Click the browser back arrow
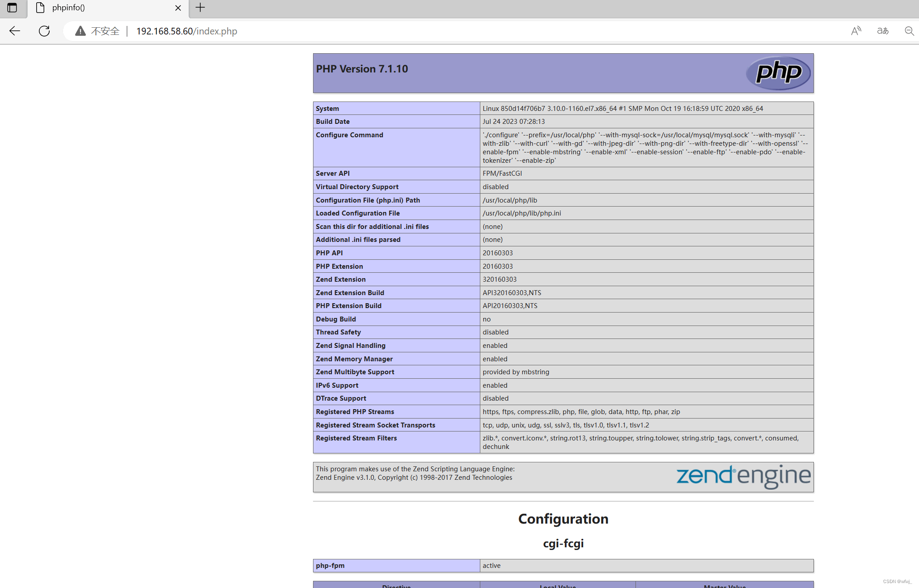The image size is (919, 588). pyautogui.click(x=15, y=31)
